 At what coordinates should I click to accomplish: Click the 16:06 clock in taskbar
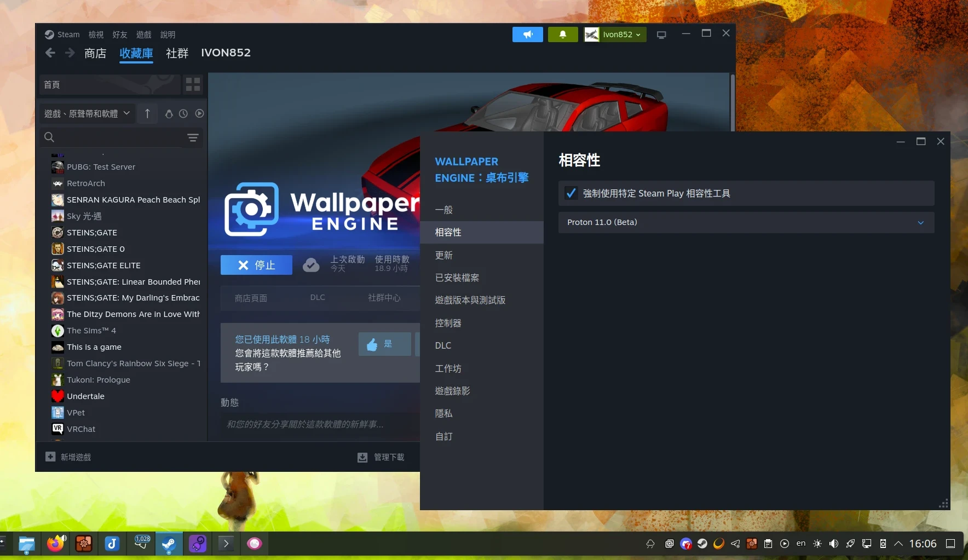[x=923, y=544]
